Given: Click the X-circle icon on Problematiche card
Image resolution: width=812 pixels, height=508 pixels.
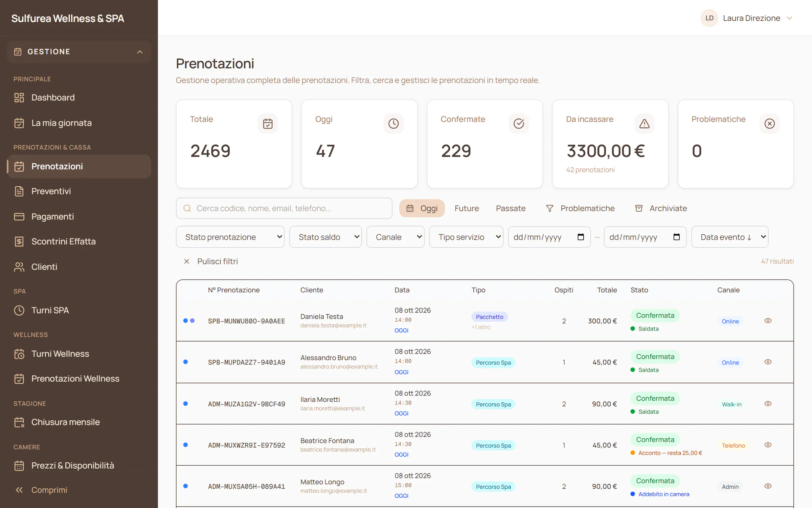Looking at the screenshot, I should pyautogui.click(x=769, y=124).
